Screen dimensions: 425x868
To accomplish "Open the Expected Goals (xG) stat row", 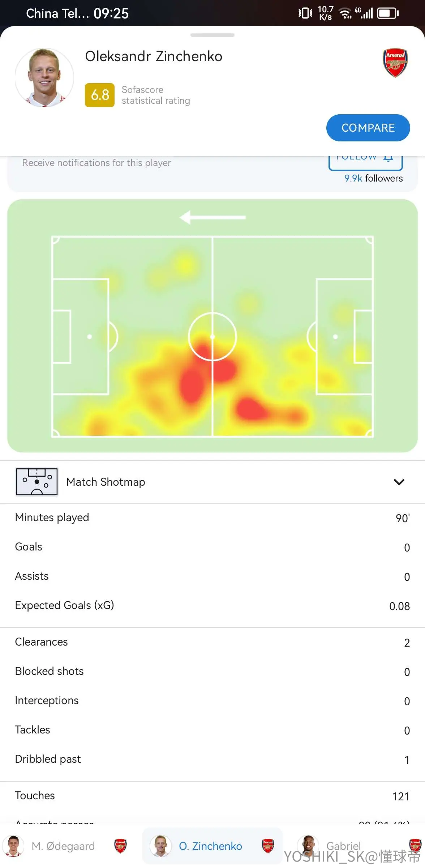I will click(x=212, y=605).
